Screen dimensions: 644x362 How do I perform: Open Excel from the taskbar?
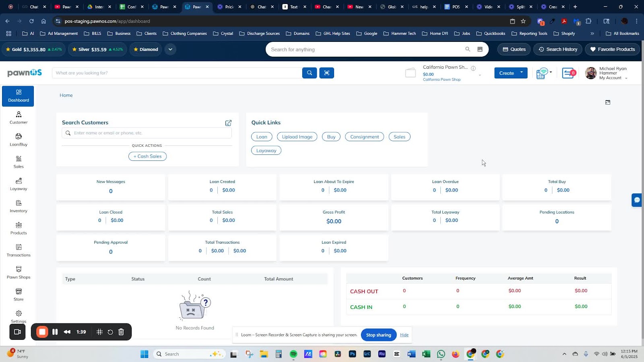(x=426, y=354)
